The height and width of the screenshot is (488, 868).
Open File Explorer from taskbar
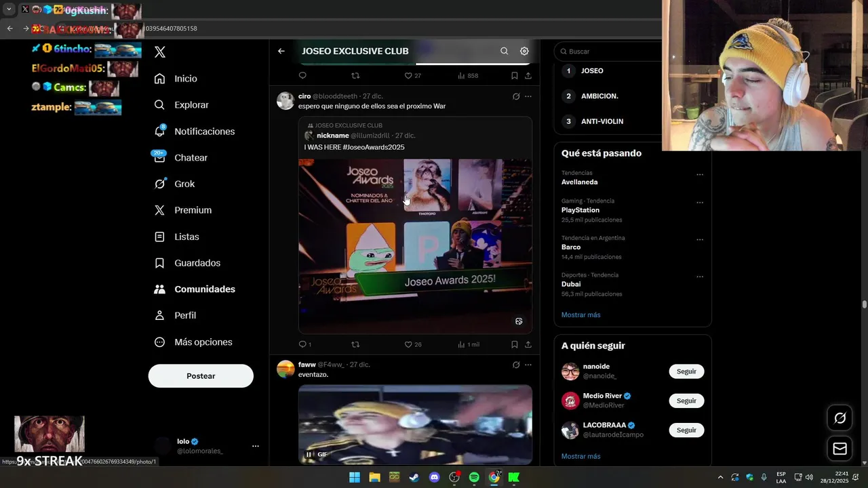pos(374,477)
